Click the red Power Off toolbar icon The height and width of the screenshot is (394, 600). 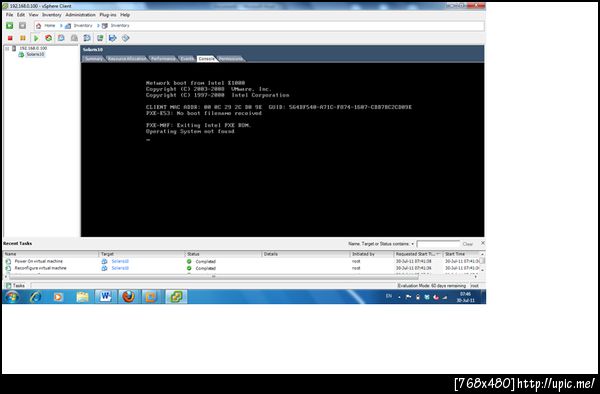pos(10,38)
